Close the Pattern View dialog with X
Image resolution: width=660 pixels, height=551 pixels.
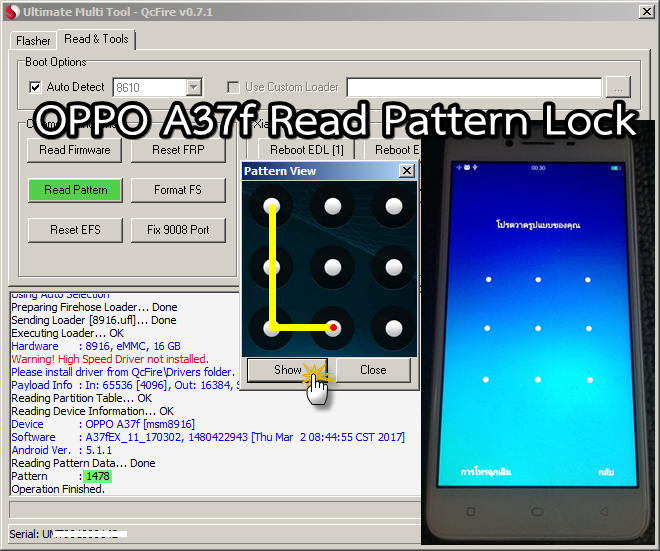click(x=407, y=171)
